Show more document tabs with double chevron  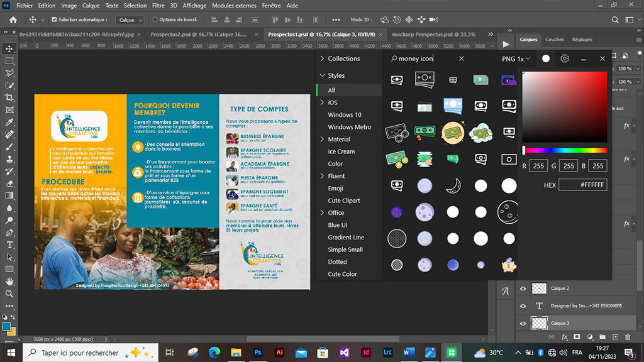pos(491,34)
